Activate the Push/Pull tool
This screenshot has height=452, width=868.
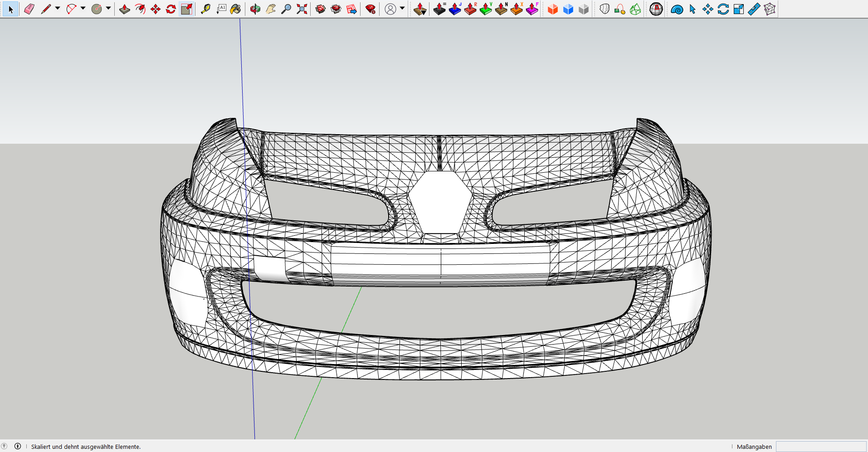point(125,9)
